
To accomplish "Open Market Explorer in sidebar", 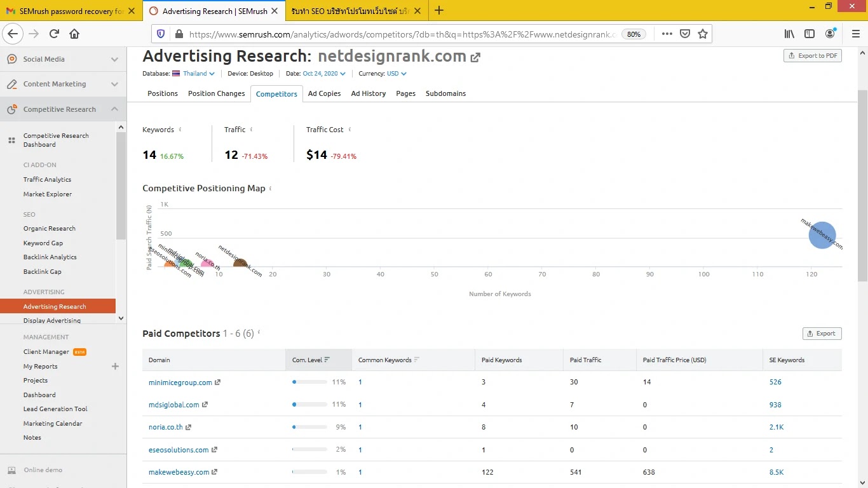I will [x=48, y=194].
